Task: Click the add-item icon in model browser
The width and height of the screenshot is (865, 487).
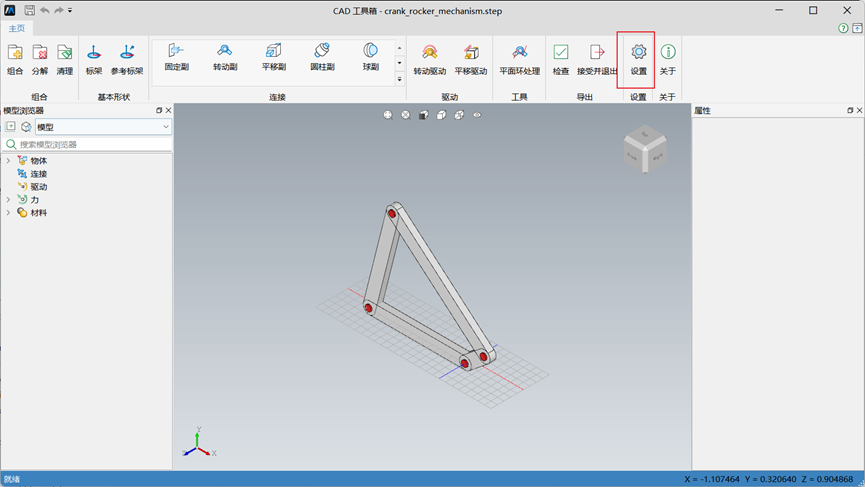Action: point(10,127)
